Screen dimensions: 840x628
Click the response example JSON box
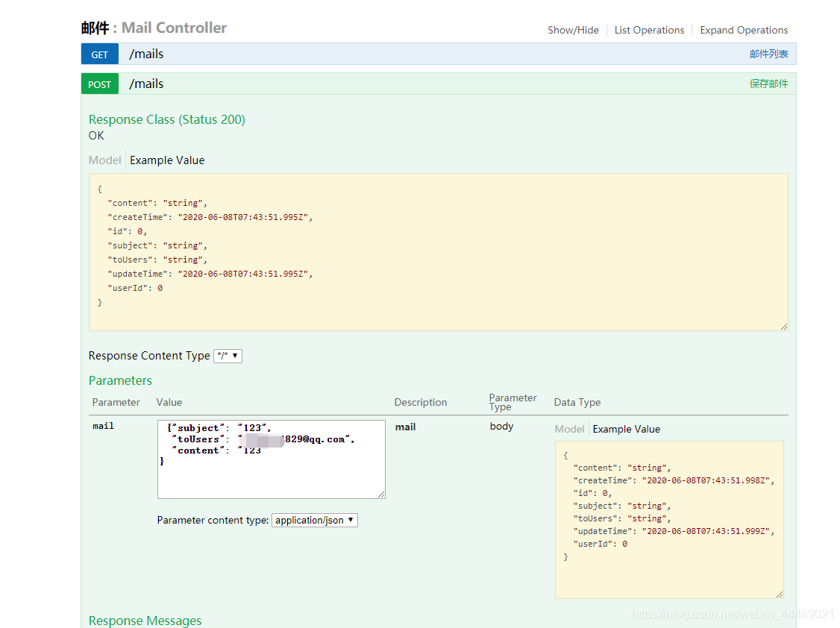tap(438, 251)
